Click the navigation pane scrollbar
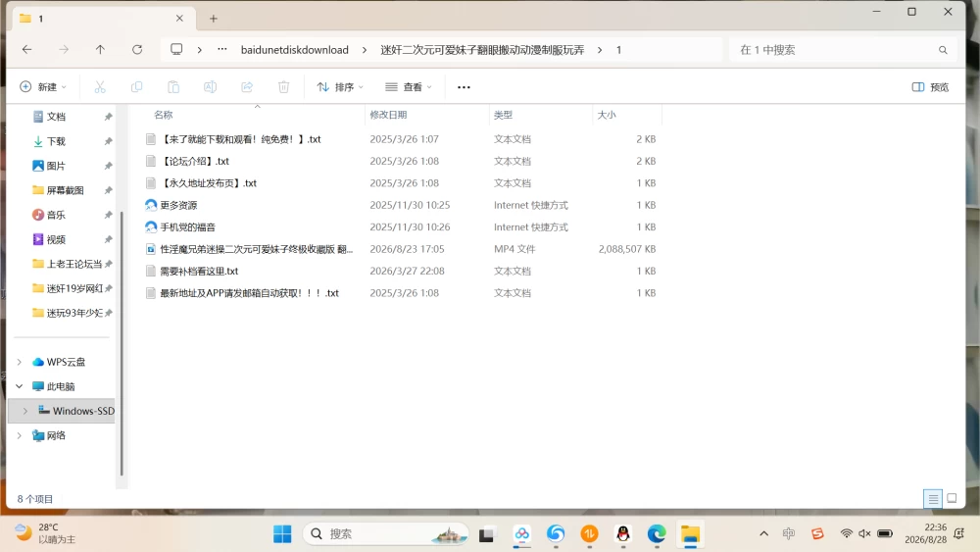This screenshot has height=552, width=980. 122,344
